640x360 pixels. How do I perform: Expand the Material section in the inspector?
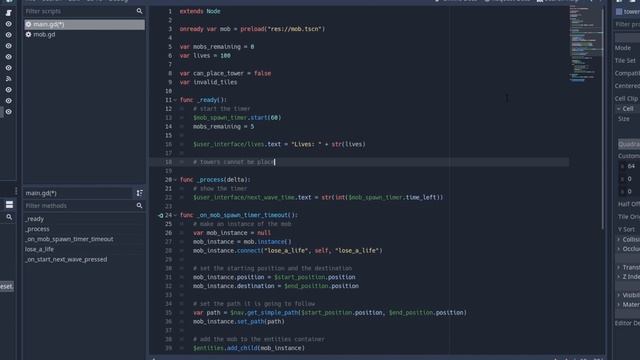click(619, 304)
